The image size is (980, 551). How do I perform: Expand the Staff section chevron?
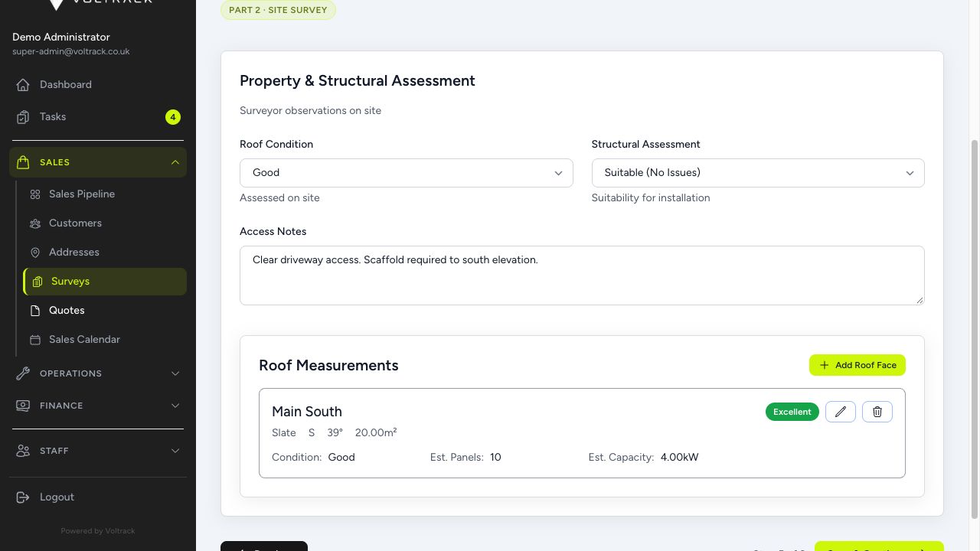(x=175, y=451)
